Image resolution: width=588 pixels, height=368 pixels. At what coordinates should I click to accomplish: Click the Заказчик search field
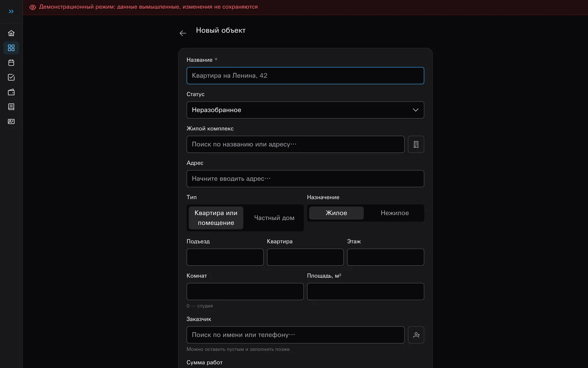pyautogui.click(x=295, y=335)
